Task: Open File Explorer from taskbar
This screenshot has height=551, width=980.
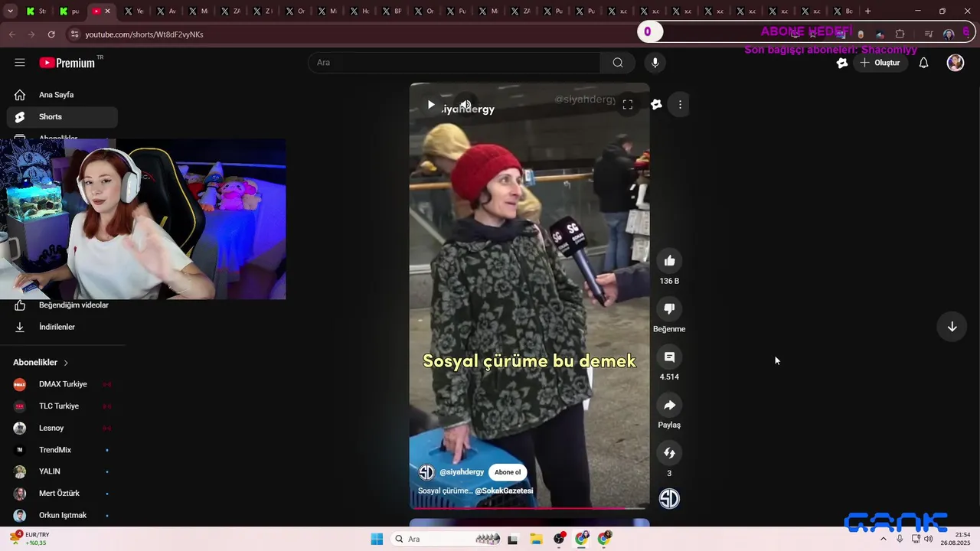Action: click(536, 540)
